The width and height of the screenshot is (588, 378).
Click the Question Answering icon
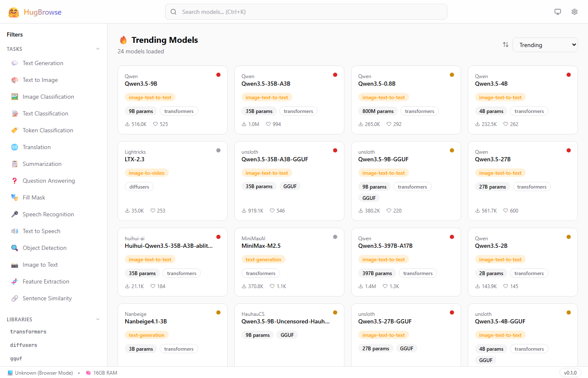point(14,181)
